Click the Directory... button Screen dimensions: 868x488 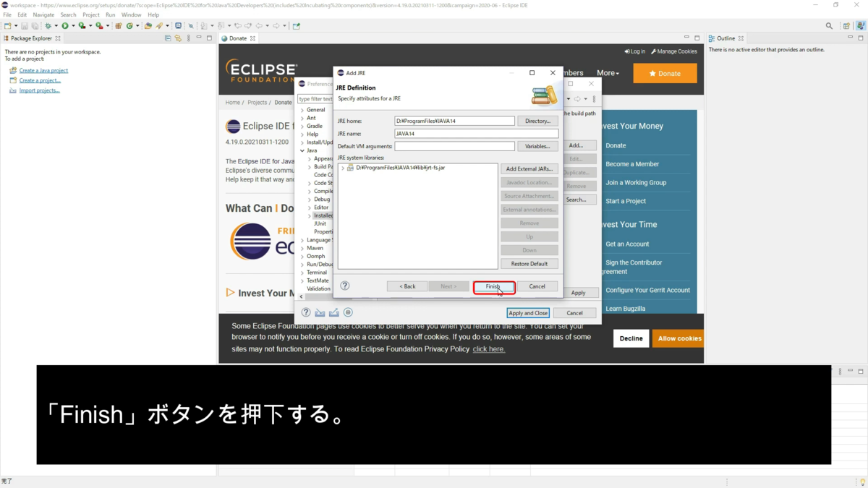click(x=538, y=121)
